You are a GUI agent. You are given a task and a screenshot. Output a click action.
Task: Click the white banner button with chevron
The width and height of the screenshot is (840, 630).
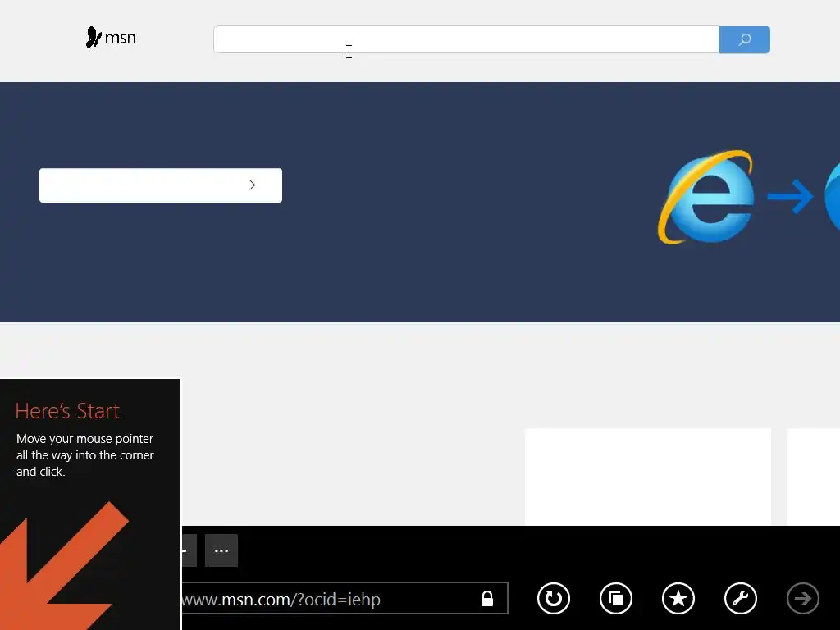pyautogui.click(x=161, y=185)
